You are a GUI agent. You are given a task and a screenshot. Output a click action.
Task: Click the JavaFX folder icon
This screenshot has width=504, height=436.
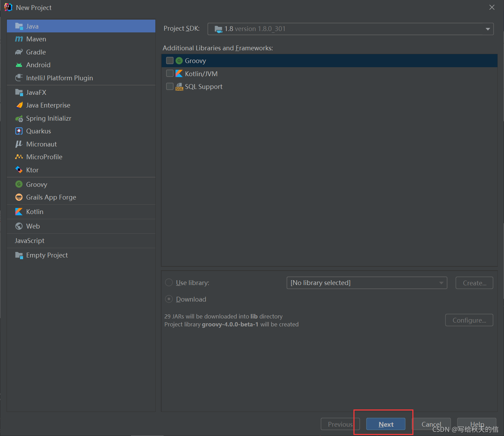tap(19, 92)
